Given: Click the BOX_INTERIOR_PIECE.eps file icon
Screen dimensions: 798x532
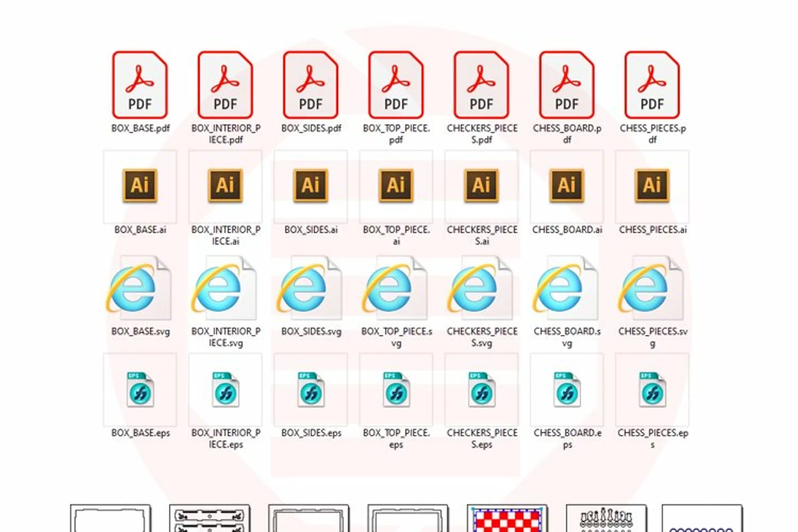Looking at the screenshot, I should [x=226, y=390].
